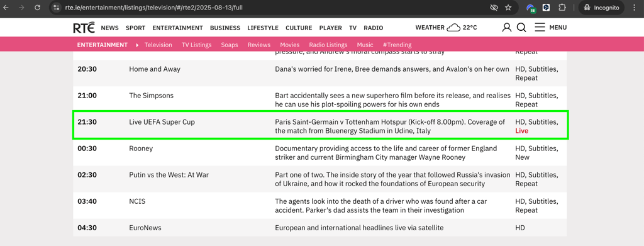Open the hamburger MENU button
This screenshot has width=644, height=246.
coord(550,28)
